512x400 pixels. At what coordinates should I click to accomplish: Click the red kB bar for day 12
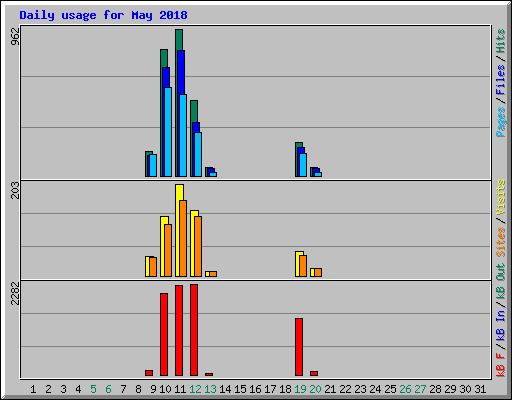[194, 330]
